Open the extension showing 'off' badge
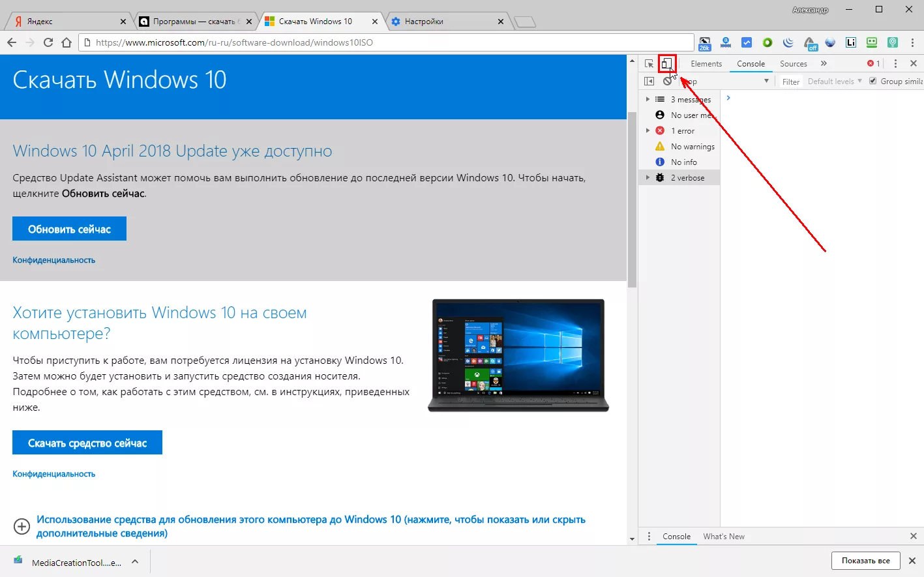924x577 pixels. point(810,43)
